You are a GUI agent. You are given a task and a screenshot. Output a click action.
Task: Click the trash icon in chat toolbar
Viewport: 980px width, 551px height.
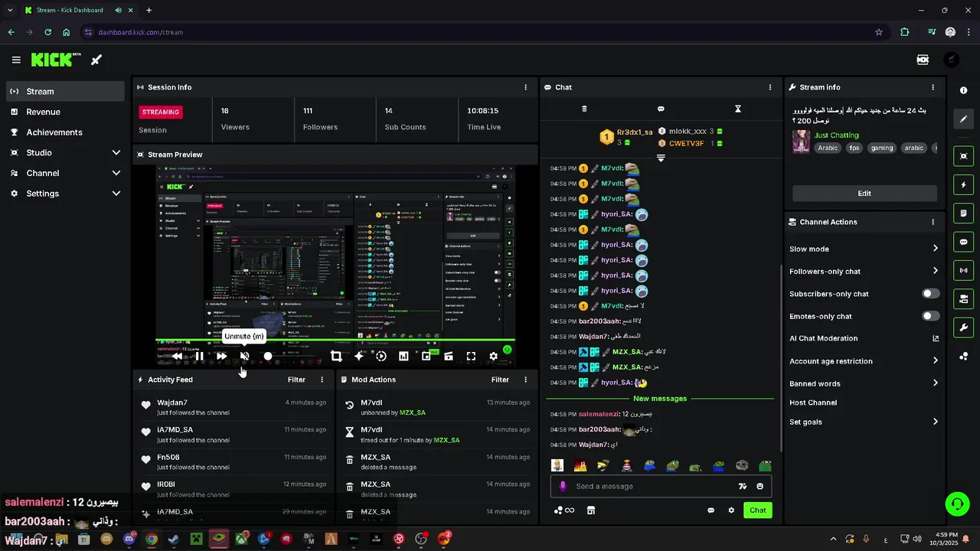pos(584,109)
